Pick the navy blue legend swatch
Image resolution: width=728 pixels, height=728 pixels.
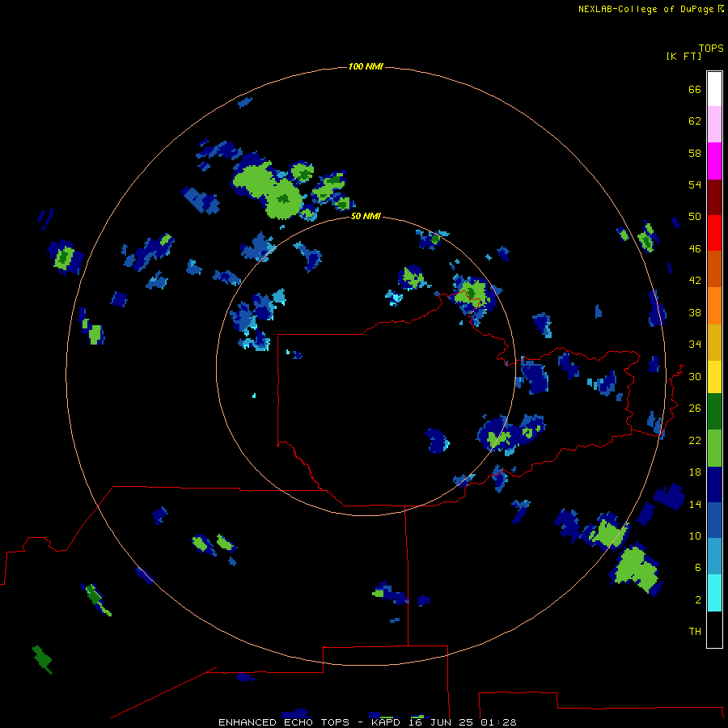click(x=714, y=485)
